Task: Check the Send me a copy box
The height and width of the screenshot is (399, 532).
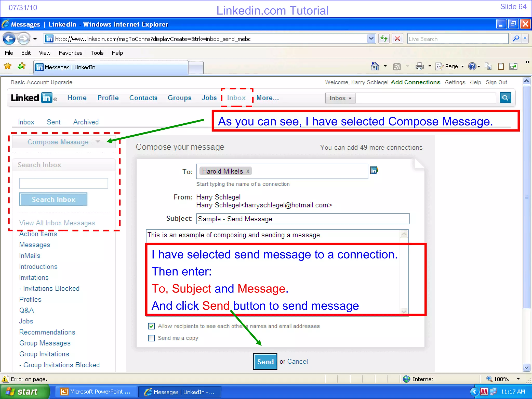Action: [151, 338]
